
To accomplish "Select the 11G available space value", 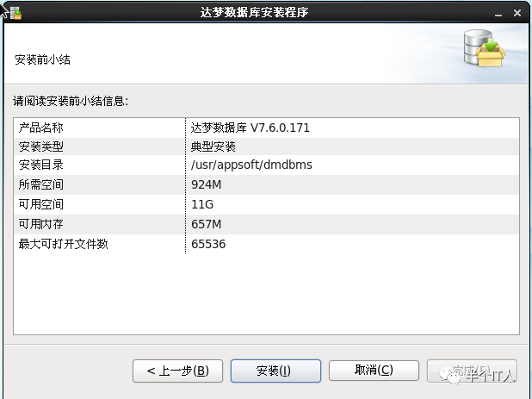I will 202,204.
